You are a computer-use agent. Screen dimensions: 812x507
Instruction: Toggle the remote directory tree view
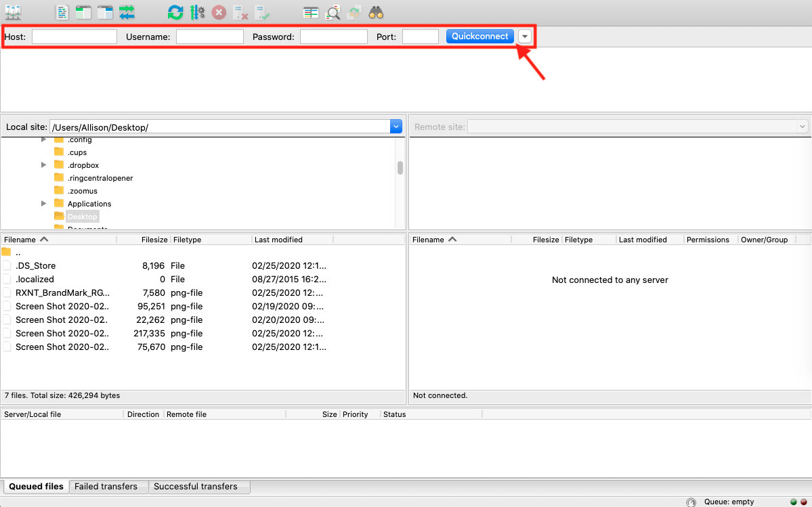point(105,12)
